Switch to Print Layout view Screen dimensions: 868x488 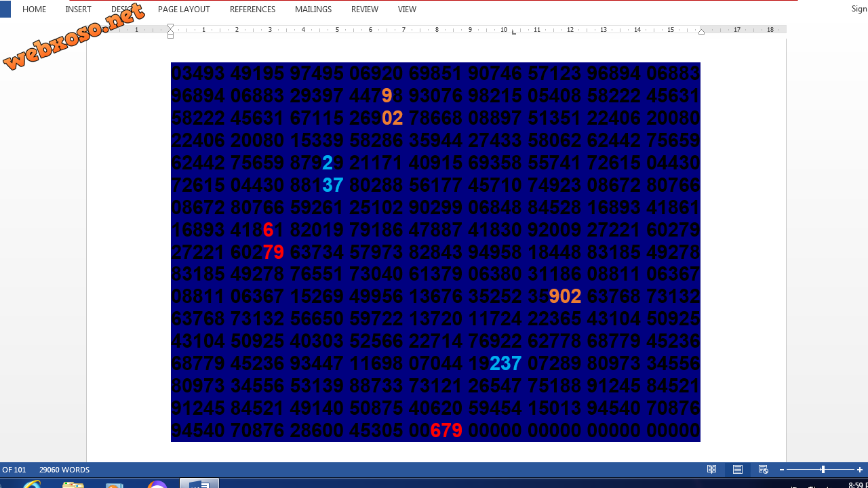tap(738, 470)
